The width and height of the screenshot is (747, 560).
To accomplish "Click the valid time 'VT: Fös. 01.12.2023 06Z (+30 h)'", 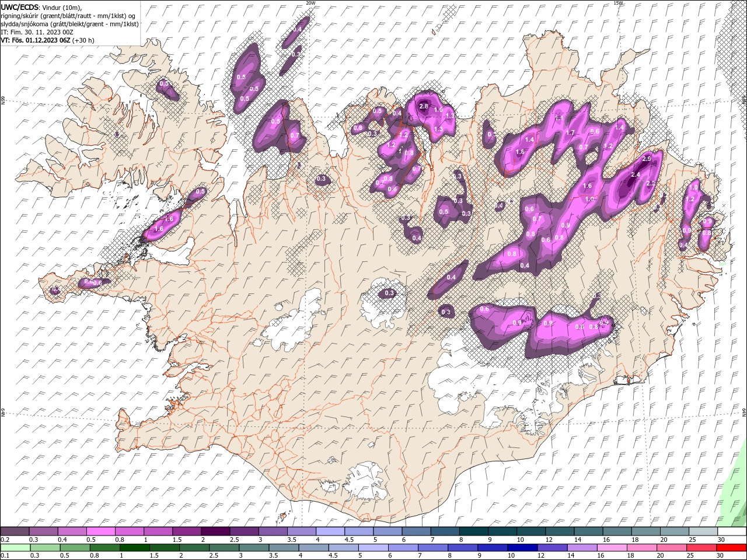I will tap(47, 40).
